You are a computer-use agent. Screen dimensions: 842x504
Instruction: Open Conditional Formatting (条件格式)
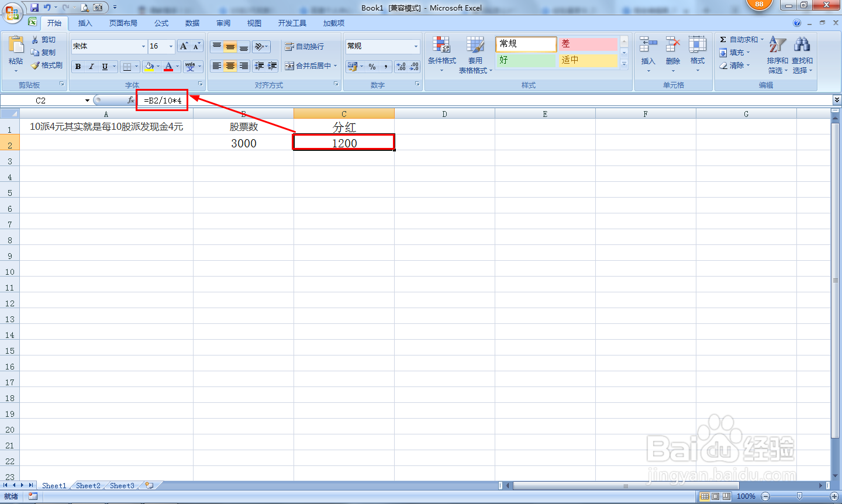point(441,54)
